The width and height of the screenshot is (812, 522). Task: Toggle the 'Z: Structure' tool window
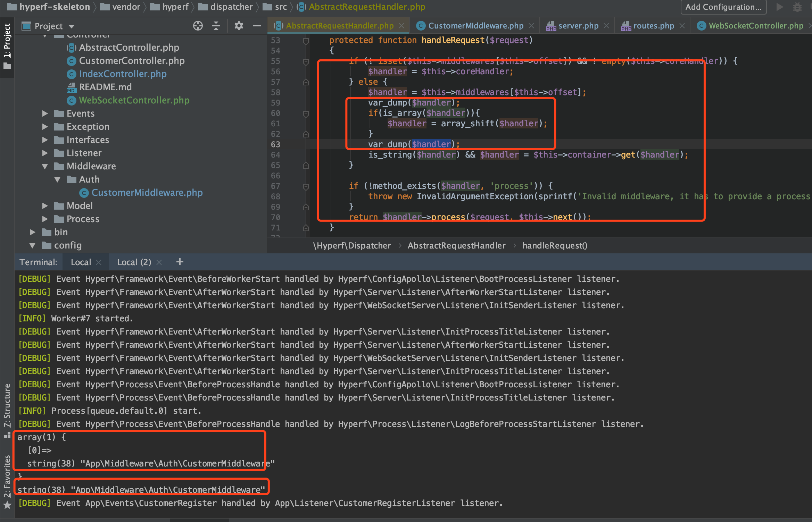[7, 404]
